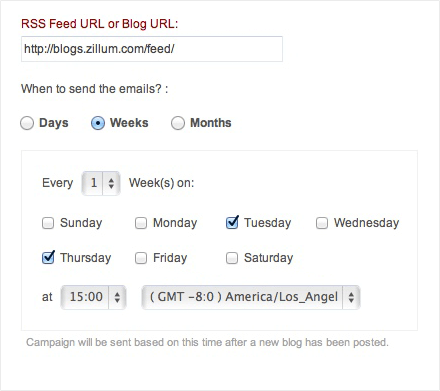Click the Saturday label text

click(268, 258)
